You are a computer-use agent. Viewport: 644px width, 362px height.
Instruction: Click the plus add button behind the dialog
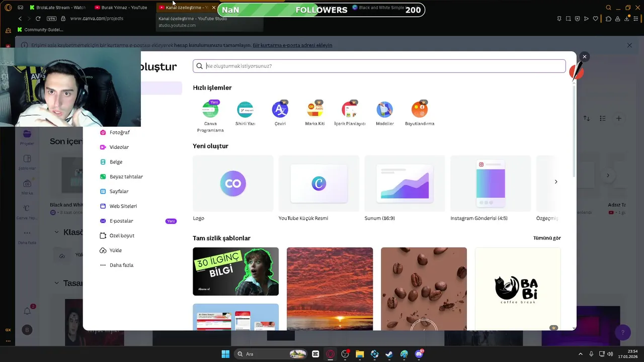[619, 119]
